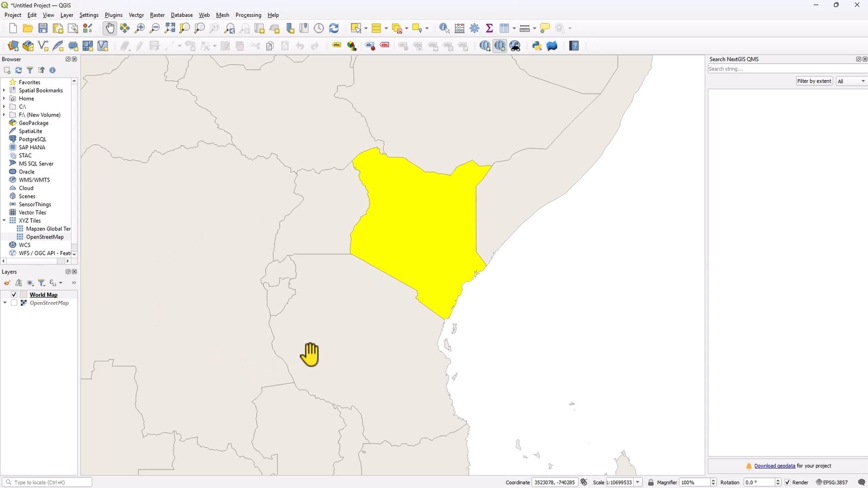The width and height of the screenshot is (868, 488).
Task: Refresh the Browser panel
Action: pyautogui.click(x=18, y=70)
